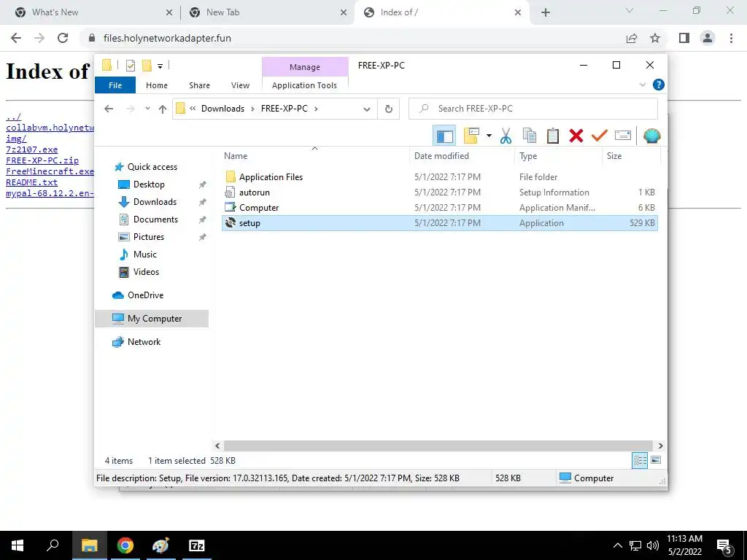Screen dimensions: 747x560
Task: Select the Application Files folder
Action: pos(439,176)
